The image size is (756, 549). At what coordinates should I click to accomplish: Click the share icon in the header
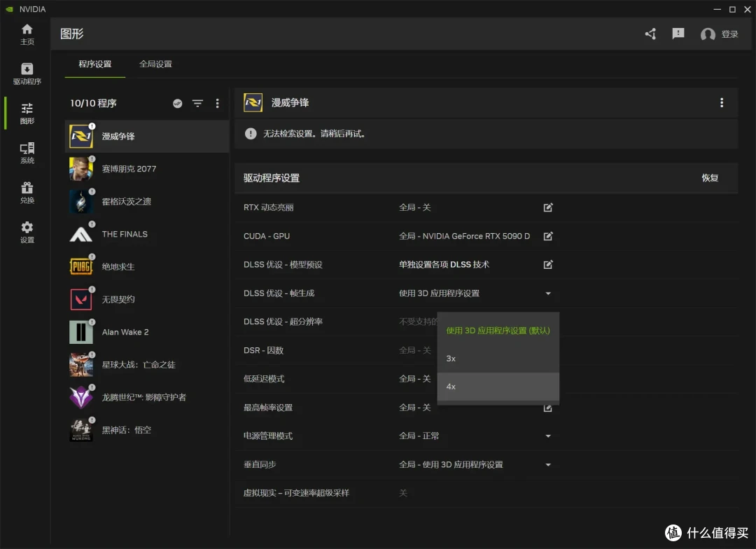(650, 34)
